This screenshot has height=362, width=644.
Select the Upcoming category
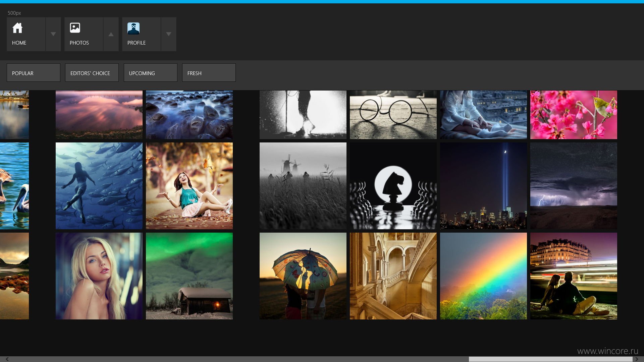click(151, 73)
